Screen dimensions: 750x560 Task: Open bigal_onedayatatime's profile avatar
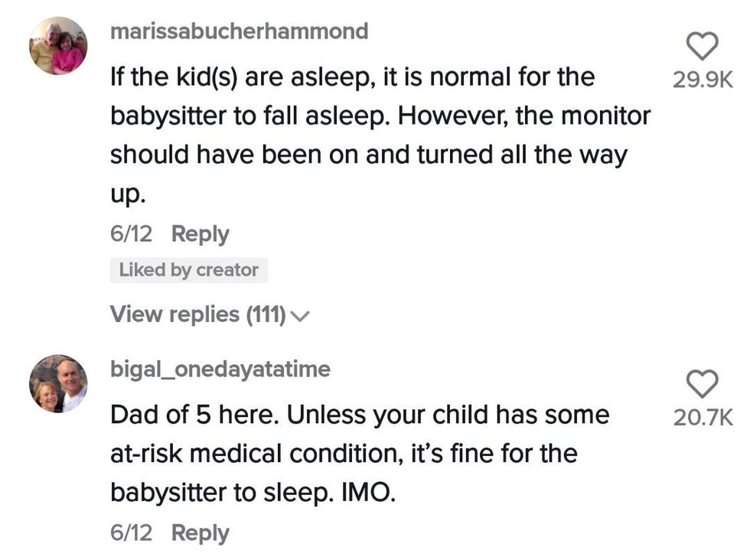(x=58, y=383)
